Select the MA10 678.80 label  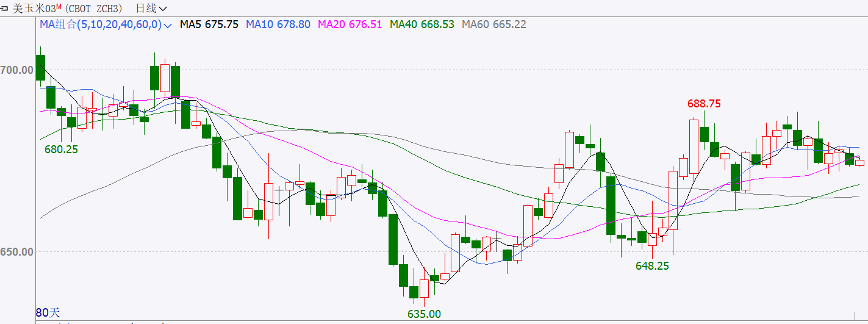click(278, 25)
